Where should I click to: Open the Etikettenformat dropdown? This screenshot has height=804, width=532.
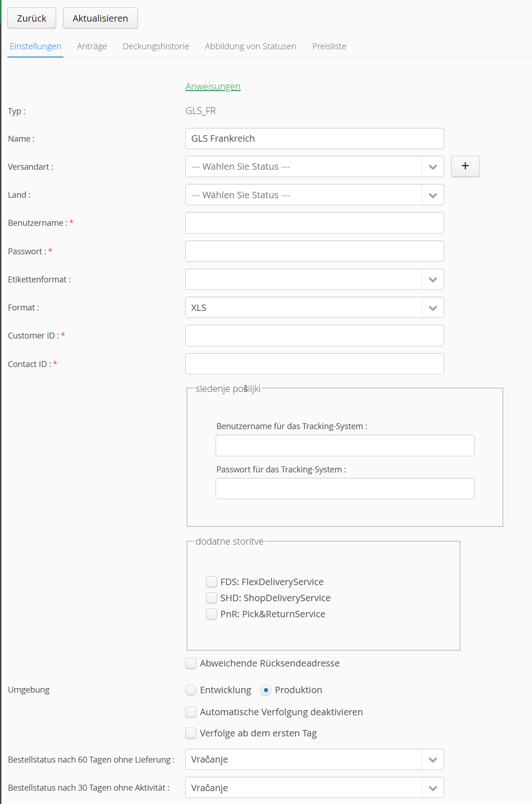click(315, 279)
